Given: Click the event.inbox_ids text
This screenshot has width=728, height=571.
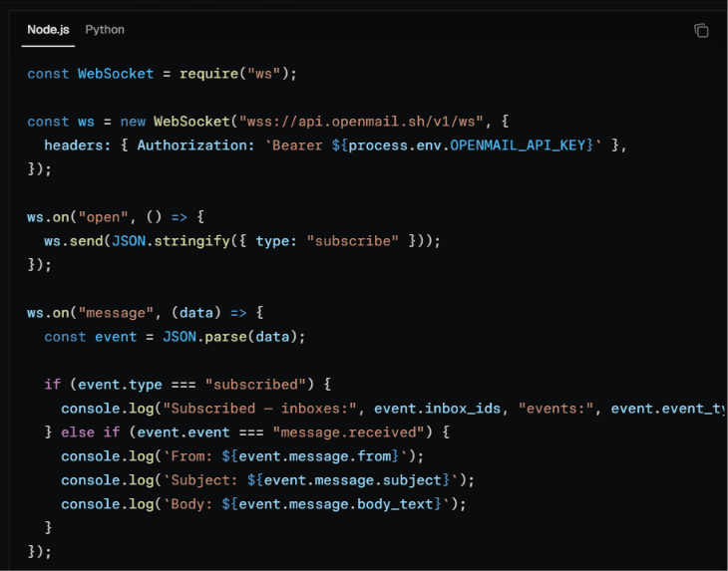Looking at the screenshot, I should tap(438, 409).
